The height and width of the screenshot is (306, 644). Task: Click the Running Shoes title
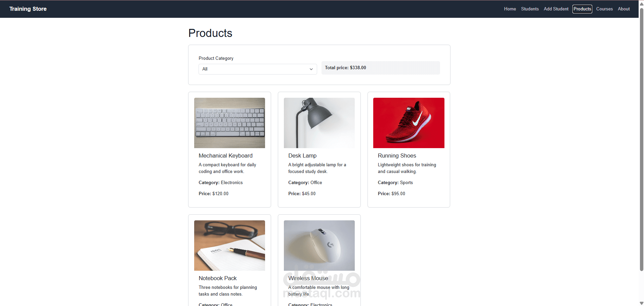(397, 156)
